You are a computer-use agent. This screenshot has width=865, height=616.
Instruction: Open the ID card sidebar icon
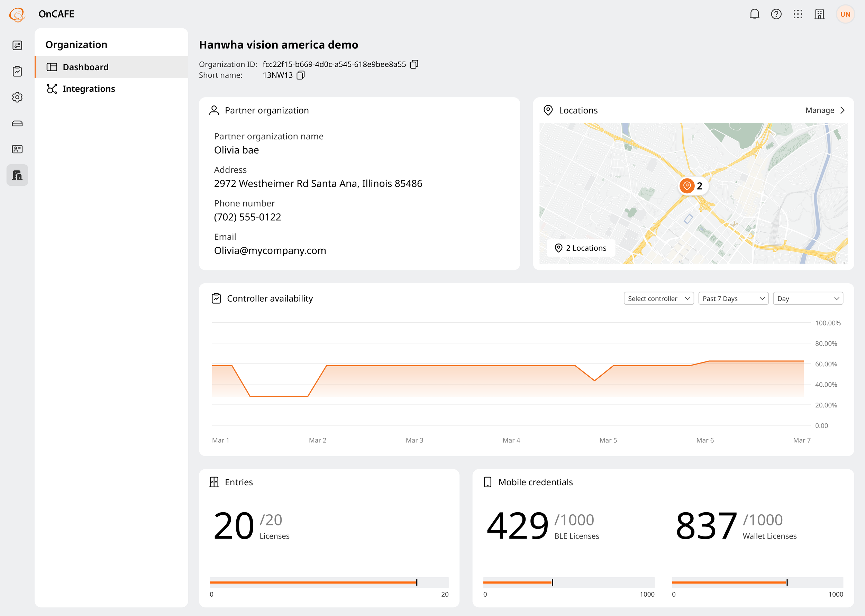[x=17, y=149]
